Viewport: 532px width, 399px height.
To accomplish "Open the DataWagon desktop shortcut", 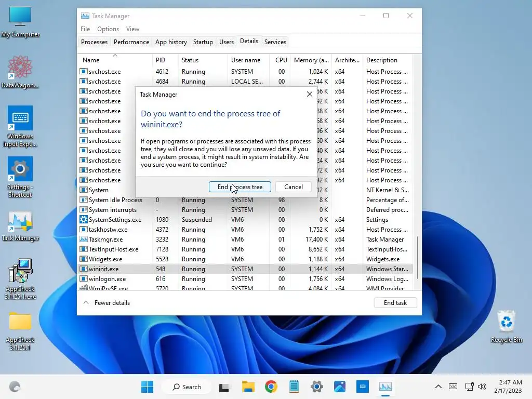I will (x=20, y=72).
